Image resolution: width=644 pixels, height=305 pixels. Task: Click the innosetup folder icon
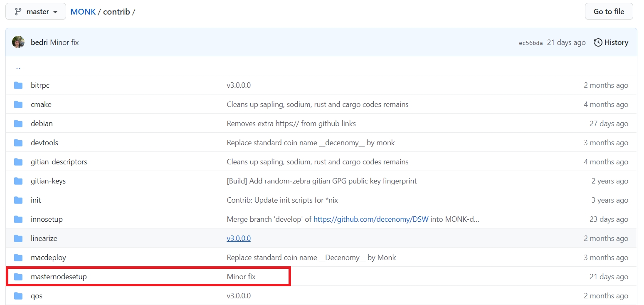[18, 219]
